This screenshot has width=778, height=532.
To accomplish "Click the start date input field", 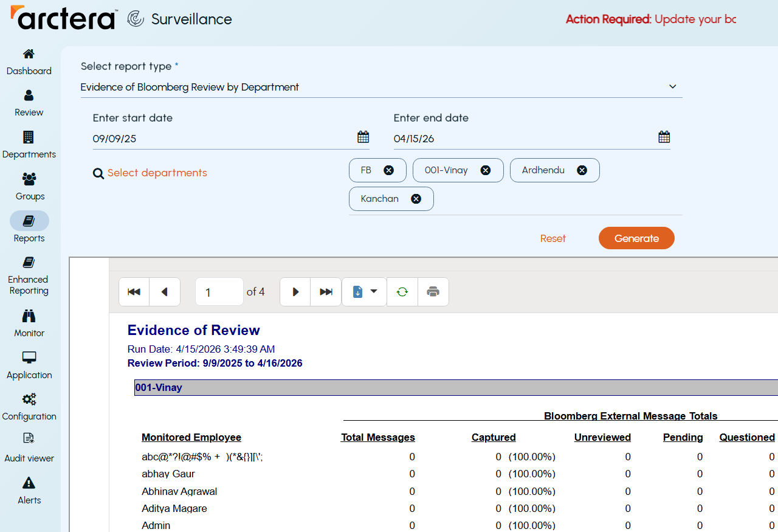I will click(x=224, y=139).
